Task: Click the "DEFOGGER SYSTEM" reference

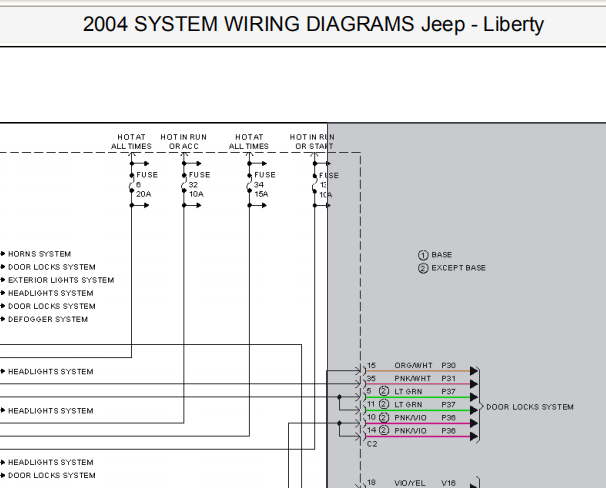Action: (48, 320)
